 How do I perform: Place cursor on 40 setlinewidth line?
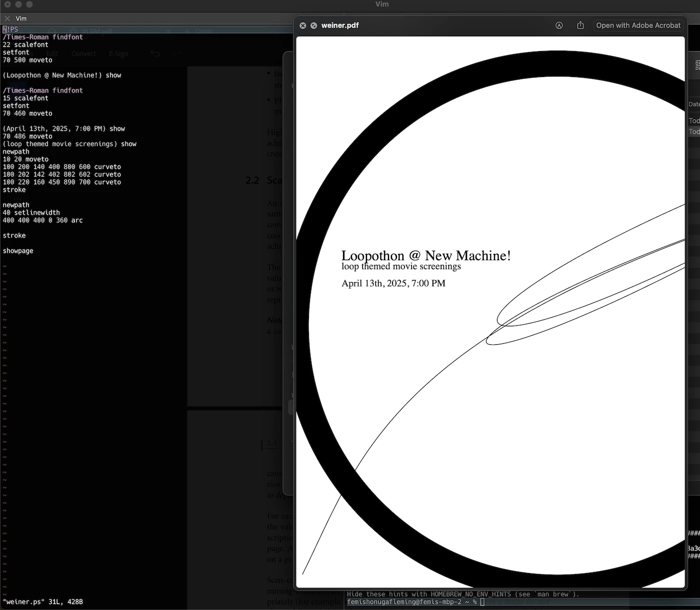pyautogui.click(x=31, y=213)
